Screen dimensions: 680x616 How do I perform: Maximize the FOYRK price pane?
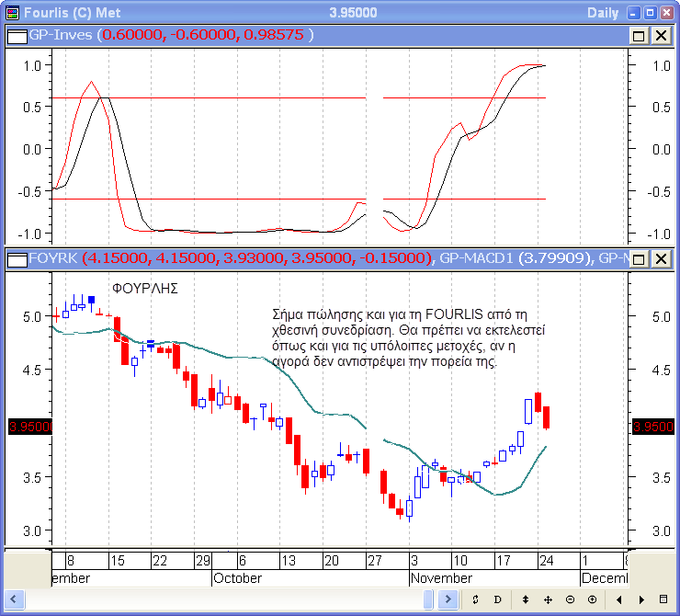pos(640,258)
